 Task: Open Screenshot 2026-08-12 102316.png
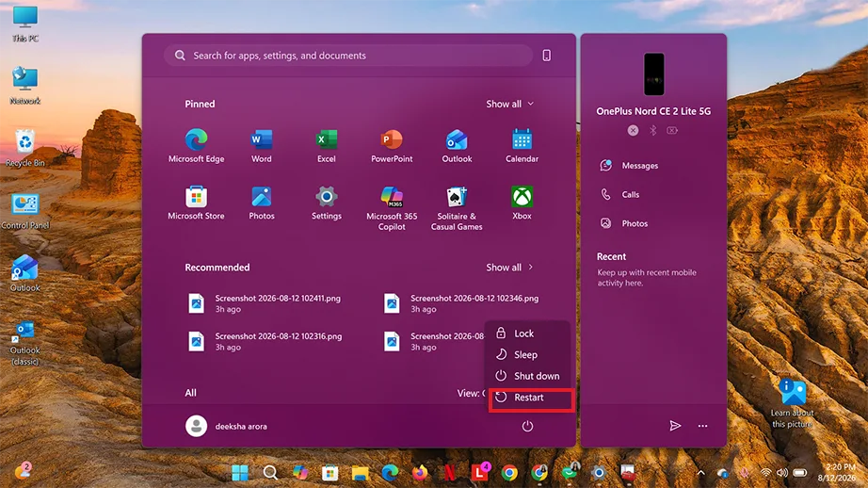pyautogui.click(x=265, y=341)
